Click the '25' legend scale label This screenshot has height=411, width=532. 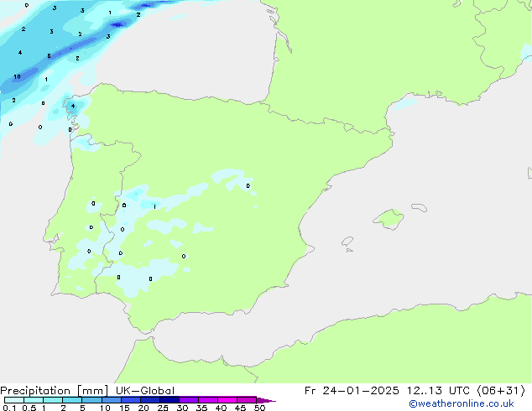(163, 408)
